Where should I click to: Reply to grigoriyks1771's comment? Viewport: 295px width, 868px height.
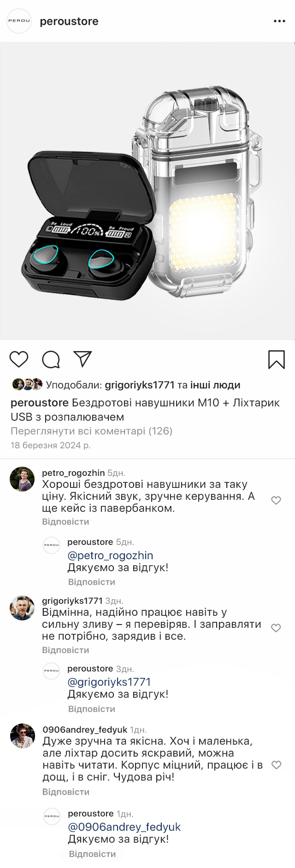65,650
